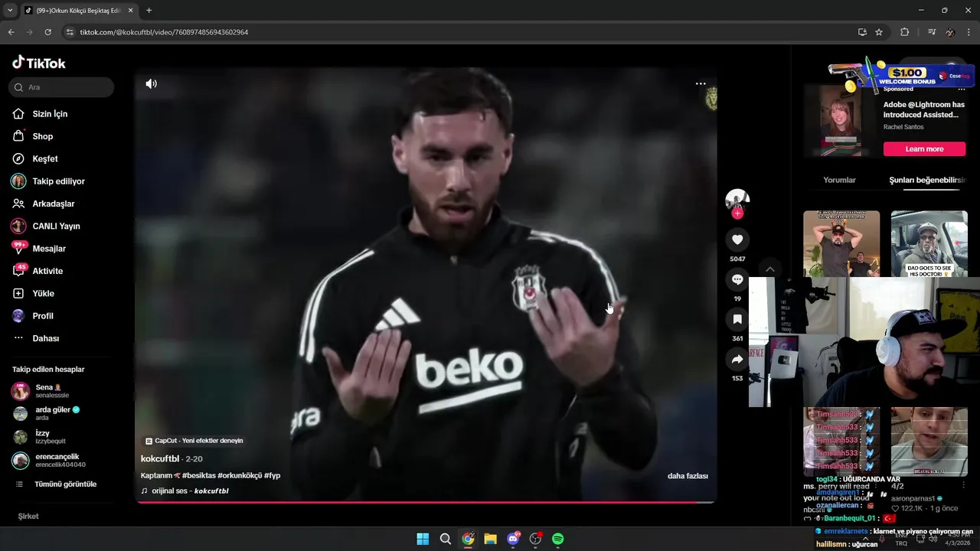Viewport: 980px width, 551px height.
Task: Like the video with the heart icon
Action: pyautogui.click(x=737, y=240)
